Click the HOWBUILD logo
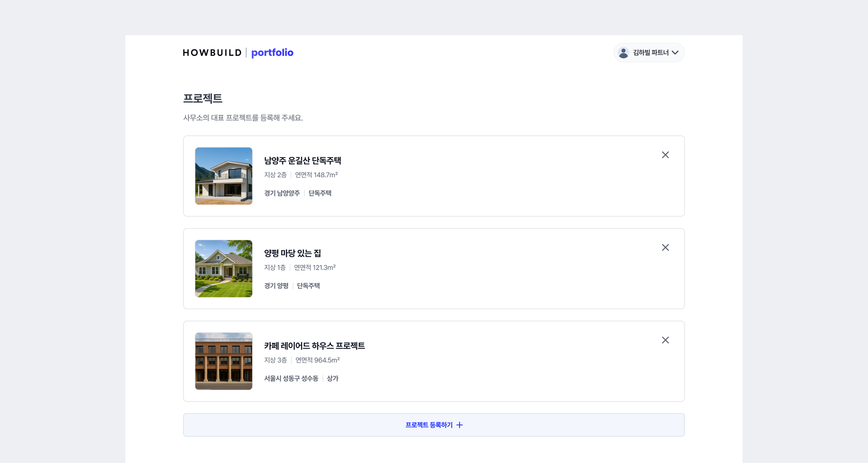The height and width of the screenshot is (463, 868). pos(212,53)
